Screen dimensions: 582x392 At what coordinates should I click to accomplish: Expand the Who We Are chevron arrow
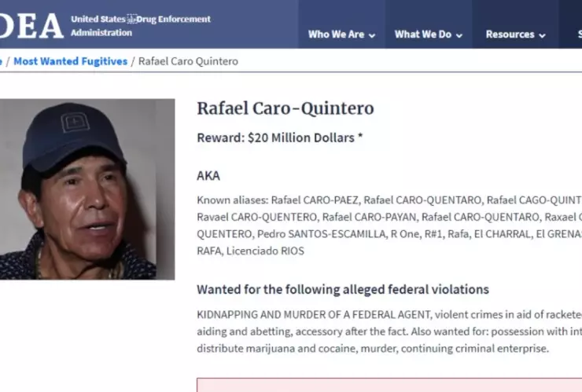point(372,35)
